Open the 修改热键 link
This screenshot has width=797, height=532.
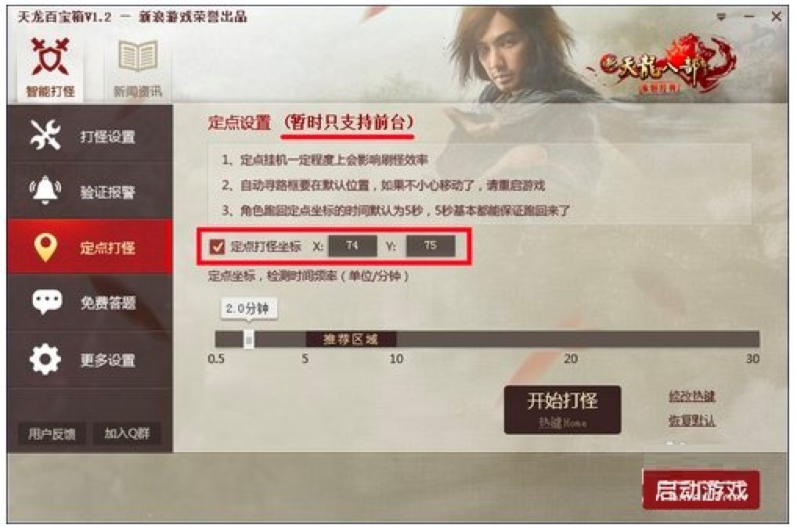coord(692,396)
